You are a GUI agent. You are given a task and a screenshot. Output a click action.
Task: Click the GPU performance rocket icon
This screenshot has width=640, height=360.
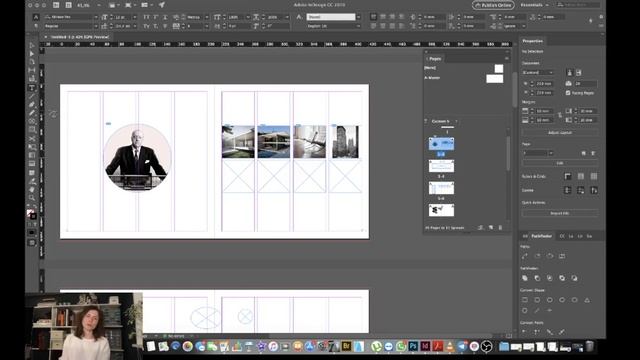162,5
